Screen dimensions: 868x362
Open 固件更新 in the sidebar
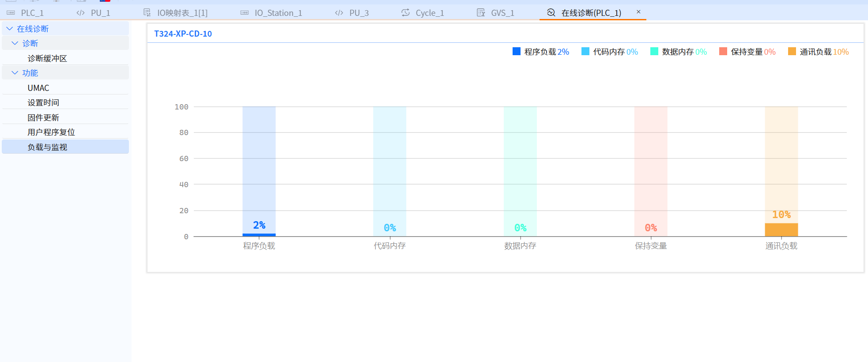point(43,117)
